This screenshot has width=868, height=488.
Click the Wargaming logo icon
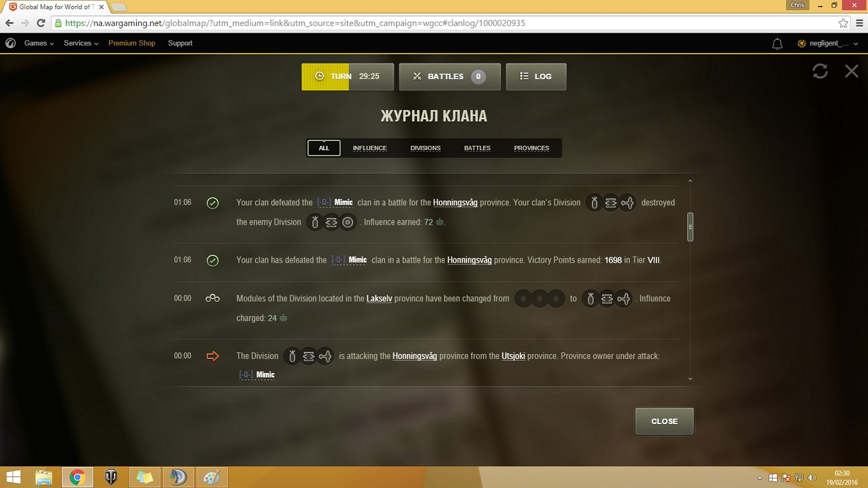coord(10,43)
